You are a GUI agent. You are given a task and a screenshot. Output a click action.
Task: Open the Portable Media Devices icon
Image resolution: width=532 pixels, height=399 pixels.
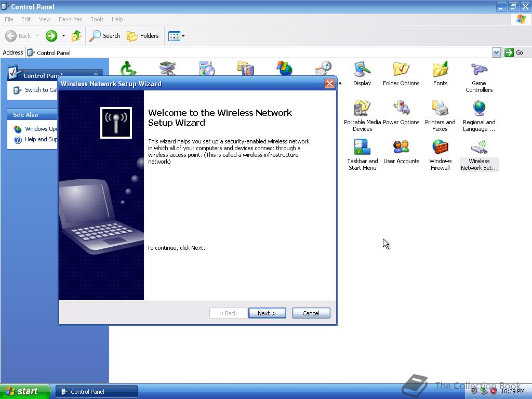click(362, 116)
